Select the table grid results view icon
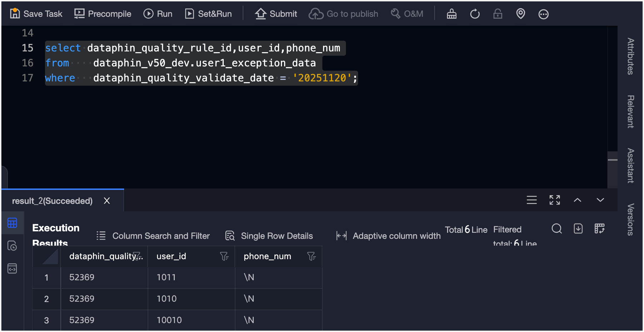 pyautogui.click(x=12, y=223)
